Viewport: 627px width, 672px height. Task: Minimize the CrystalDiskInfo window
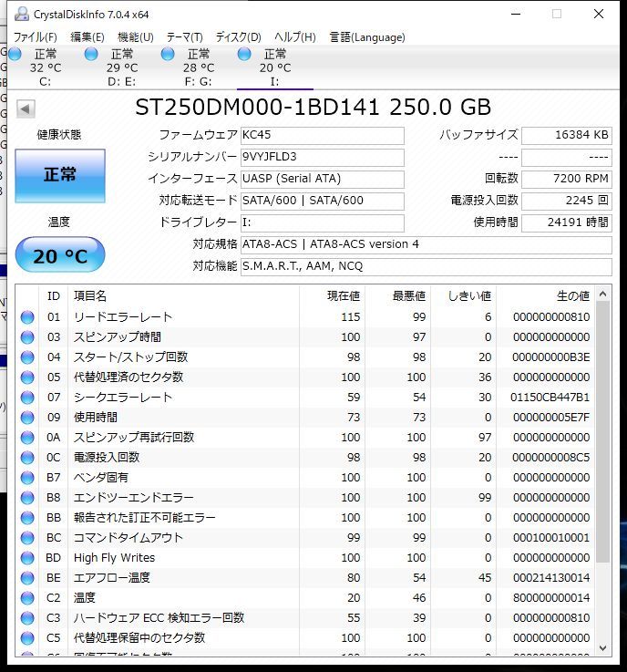click(516, 15)
